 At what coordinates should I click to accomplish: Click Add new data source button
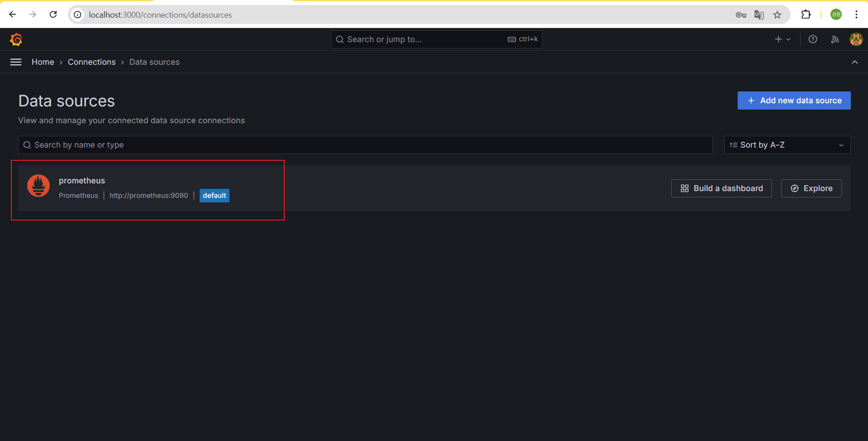794,101
